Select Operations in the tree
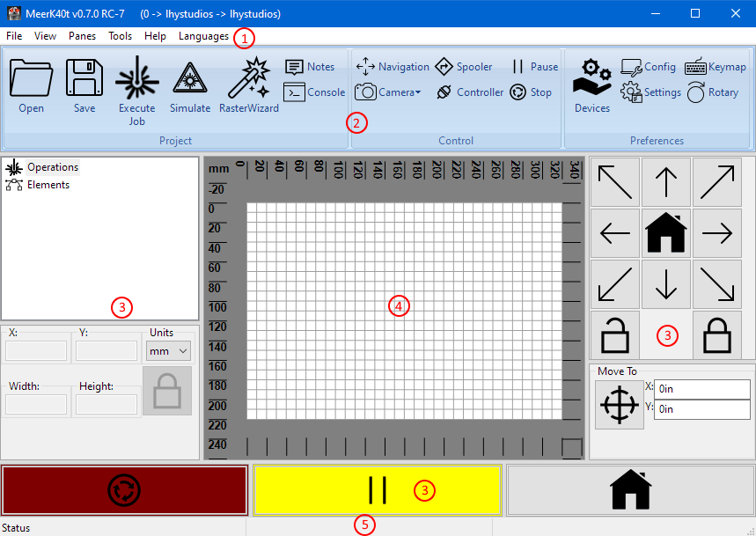Screen dimensions: 756x536 [52, 167]
